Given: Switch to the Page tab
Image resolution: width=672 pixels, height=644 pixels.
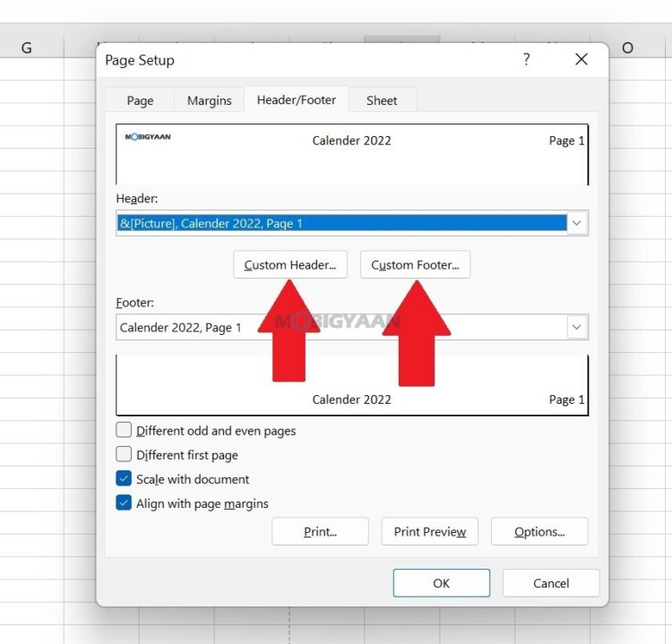Looking at the screenshot, I should click(140, 100).
